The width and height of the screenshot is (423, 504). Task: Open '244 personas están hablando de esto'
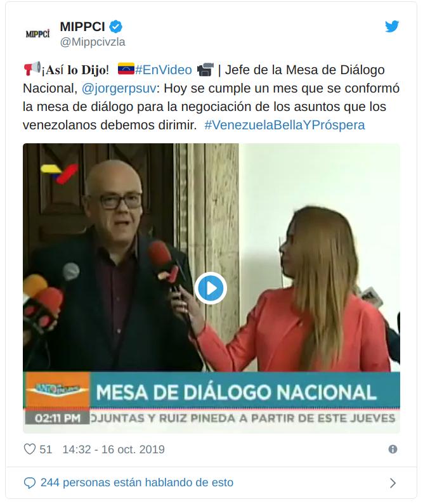[137, 482]
